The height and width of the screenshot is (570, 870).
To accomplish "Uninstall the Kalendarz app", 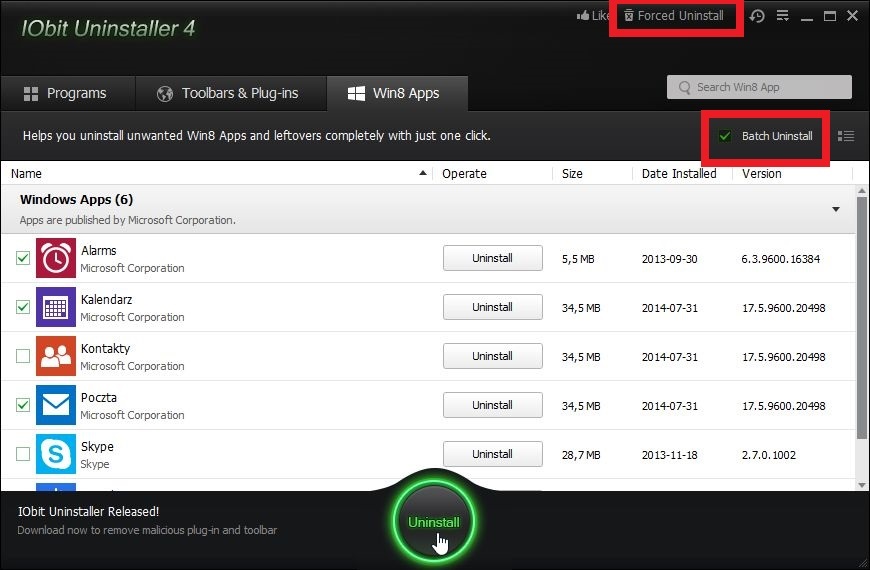I will point(493,307).
